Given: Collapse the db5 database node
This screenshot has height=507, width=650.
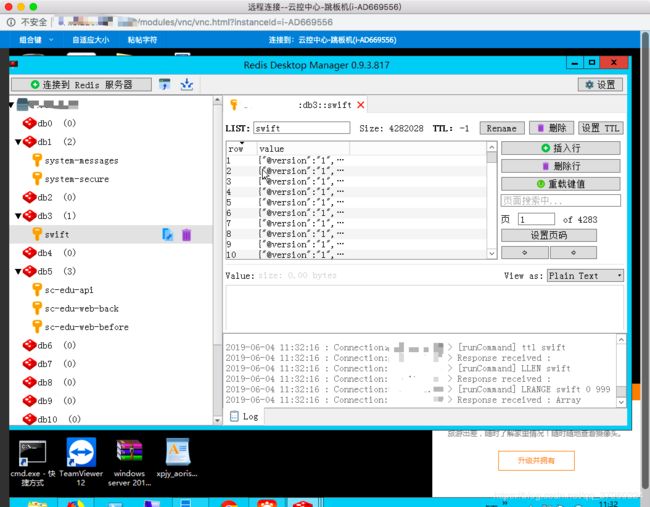Looking at the screenshot, I should pos(18,272).
